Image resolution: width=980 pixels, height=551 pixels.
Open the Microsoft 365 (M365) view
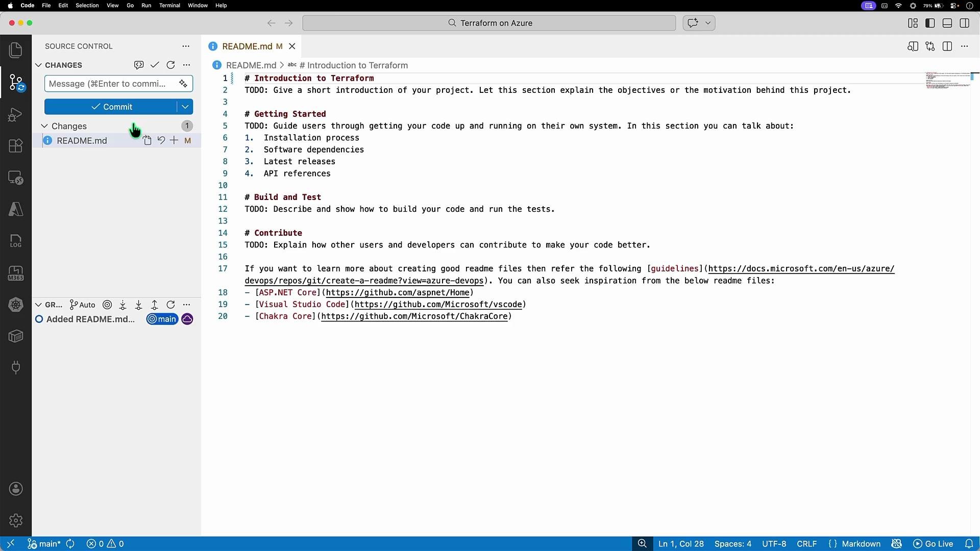(16, 273)
